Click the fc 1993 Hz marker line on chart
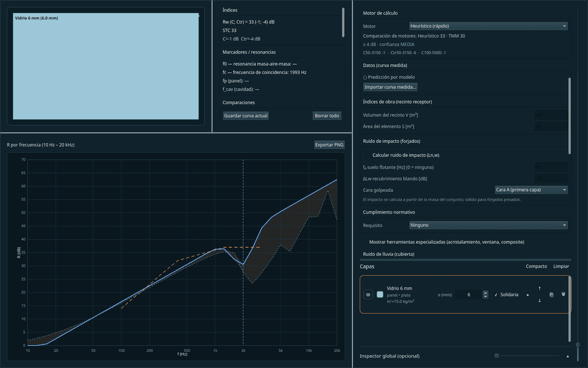Viewport: 588px width, 368px height. click(x=243, y=253)
